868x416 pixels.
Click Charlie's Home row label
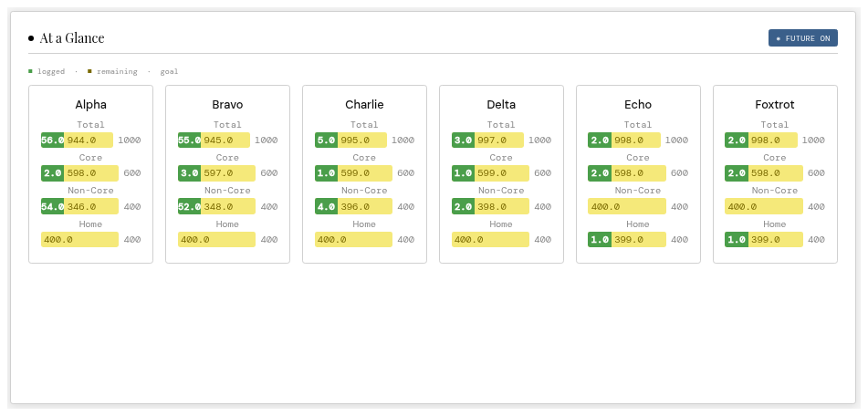(364, 224)
